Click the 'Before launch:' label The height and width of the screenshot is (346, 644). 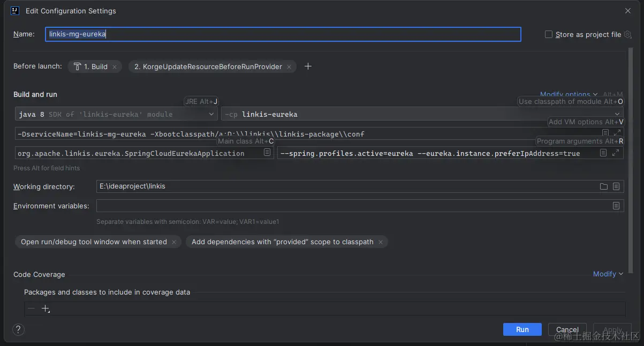(37, 66)
